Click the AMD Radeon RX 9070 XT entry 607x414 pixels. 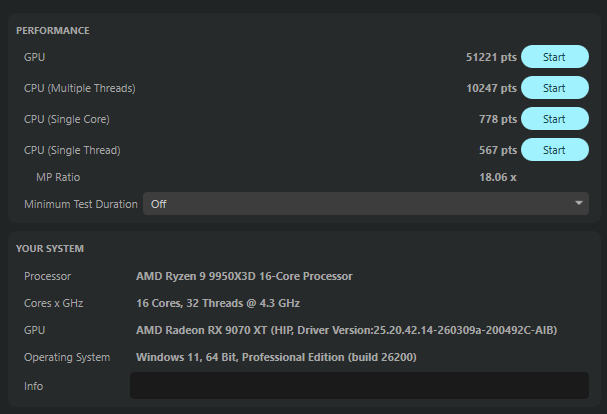point(346,330)
